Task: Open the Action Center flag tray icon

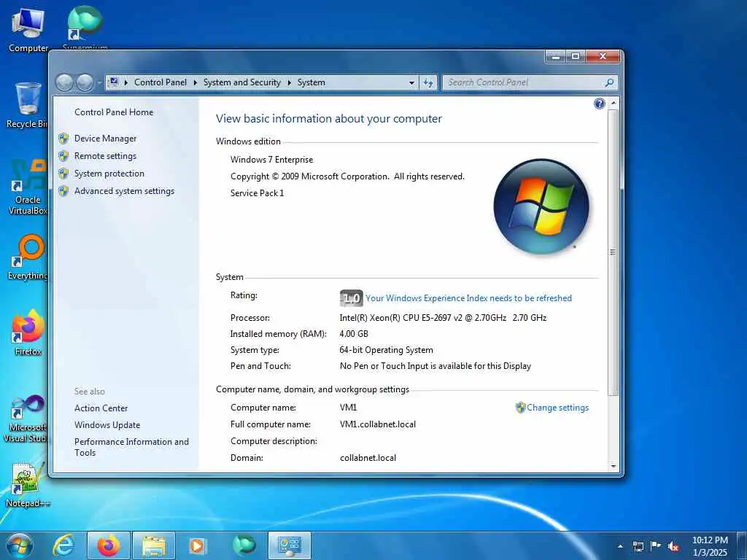Action: pos(656,546)
